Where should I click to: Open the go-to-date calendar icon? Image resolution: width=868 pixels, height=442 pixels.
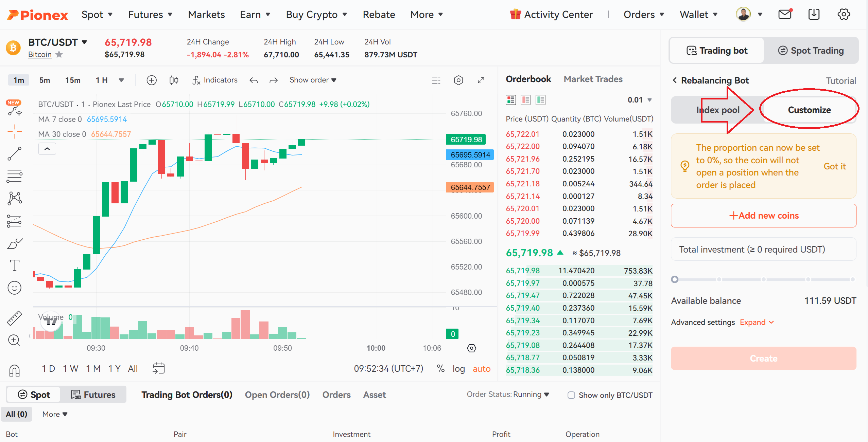(x=159, y=368)
